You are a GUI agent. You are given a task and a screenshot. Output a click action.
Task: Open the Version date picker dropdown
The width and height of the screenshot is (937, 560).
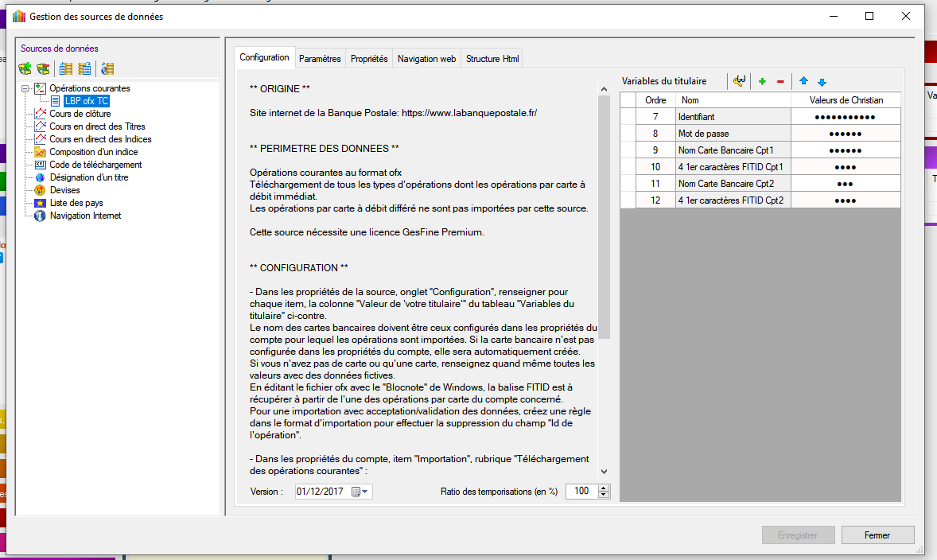point(364,492)
